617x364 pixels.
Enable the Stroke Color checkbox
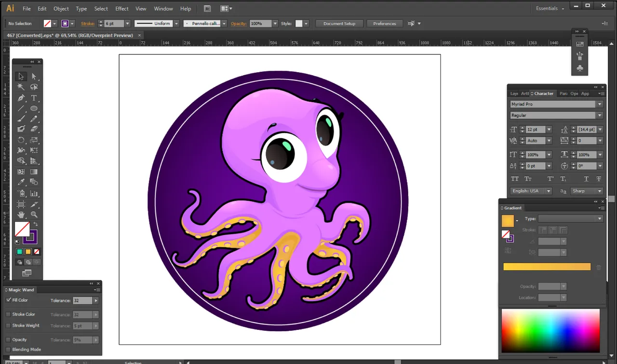tap(8, 314)
